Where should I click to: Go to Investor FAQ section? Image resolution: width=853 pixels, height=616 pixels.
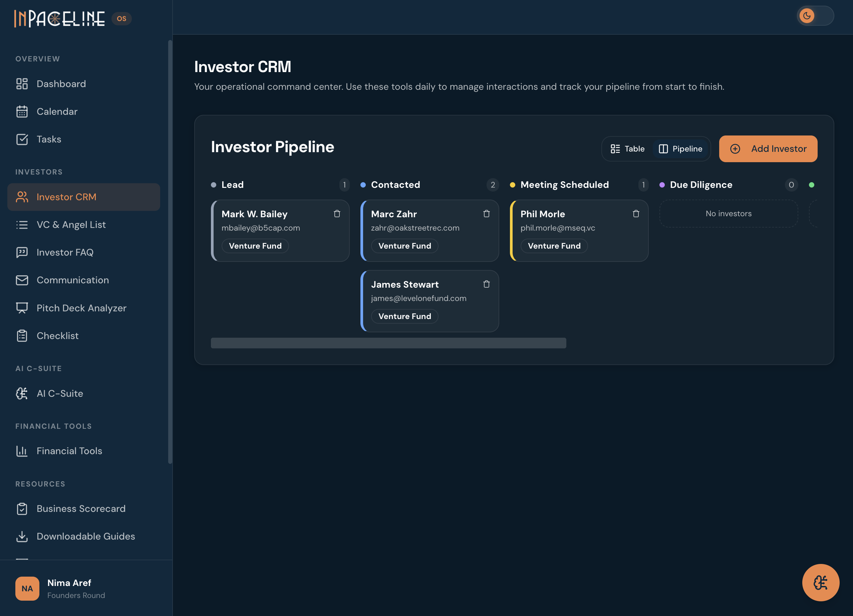point(65,252)
